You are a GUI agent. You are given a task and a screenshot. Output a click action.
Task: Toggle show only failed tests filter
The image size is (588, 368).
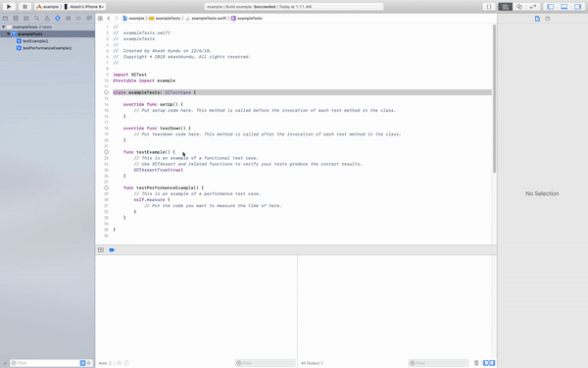coord(83,363)
